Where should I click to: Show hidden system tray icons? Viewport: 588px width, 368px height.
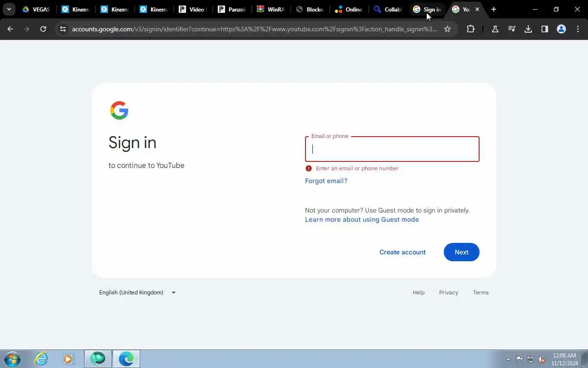508,359
